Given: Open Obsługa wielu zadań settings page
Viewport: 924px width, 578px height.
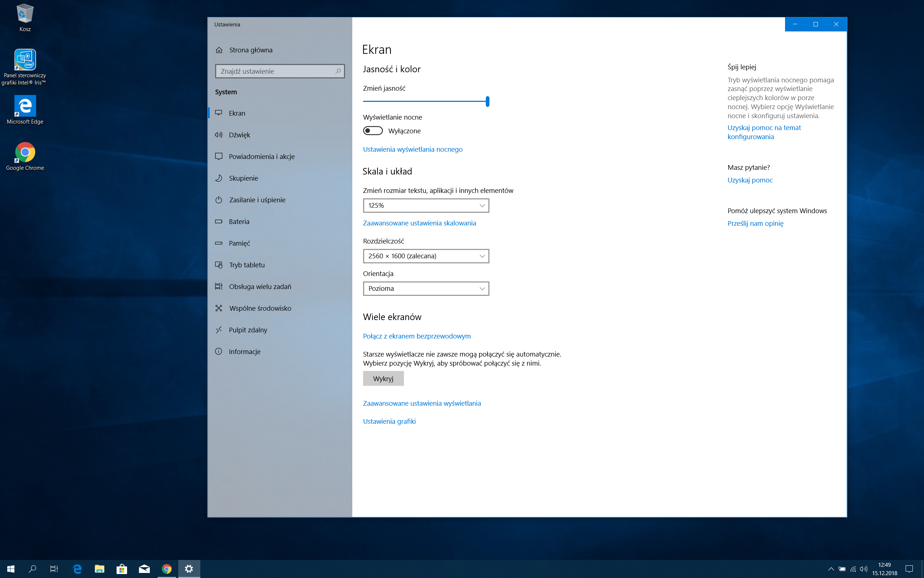Looking at the screenshot, I should click(280, 286).
